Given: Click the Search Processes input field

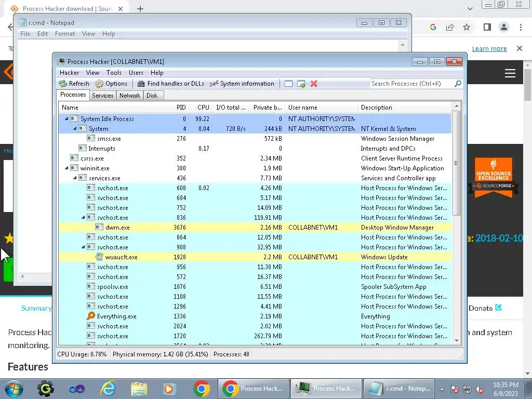Looking at the screenshot, I should point(412,84).
